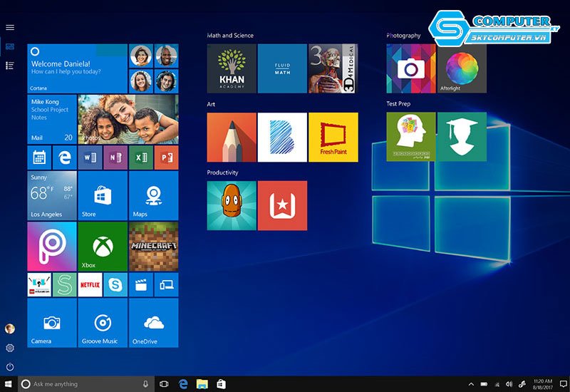Open the Photos tile with family picture

[128, 120]
